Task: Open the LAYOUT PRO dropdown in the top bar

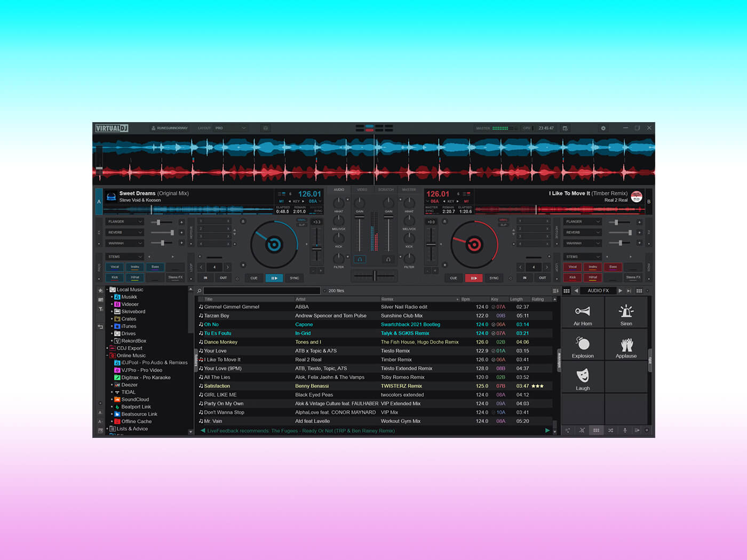Action: click(231, 128)
